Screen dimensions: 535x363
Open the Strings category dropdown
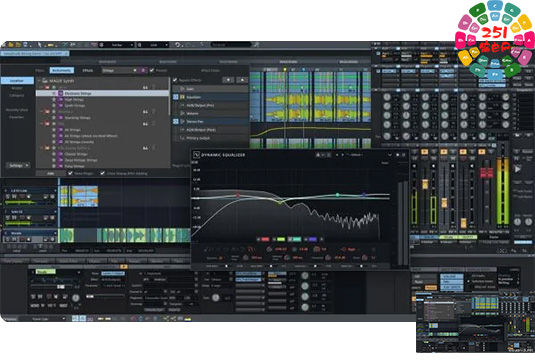coord(120,70)
